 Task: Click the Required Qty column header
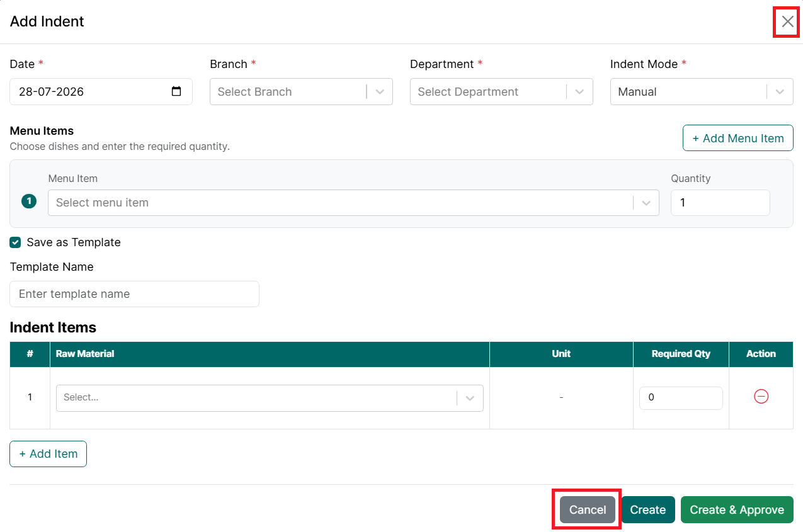point(681,354)
